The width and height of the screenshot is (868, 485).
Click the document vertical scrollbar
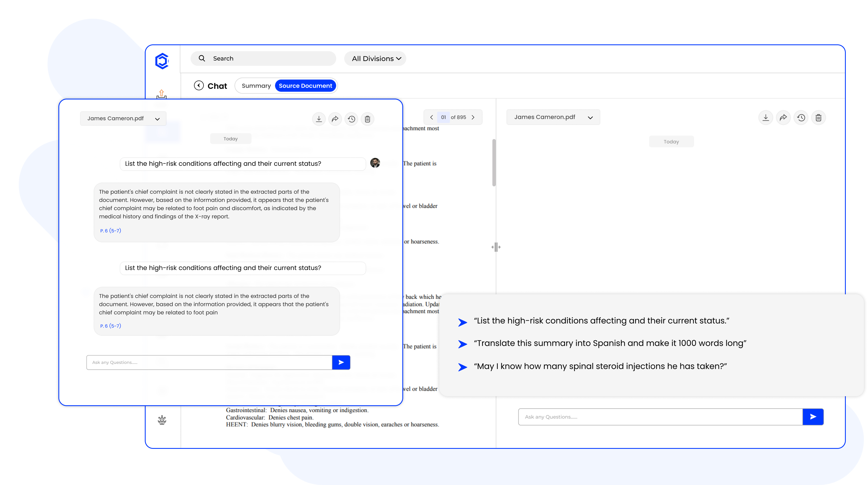click(x=494, y=162)
